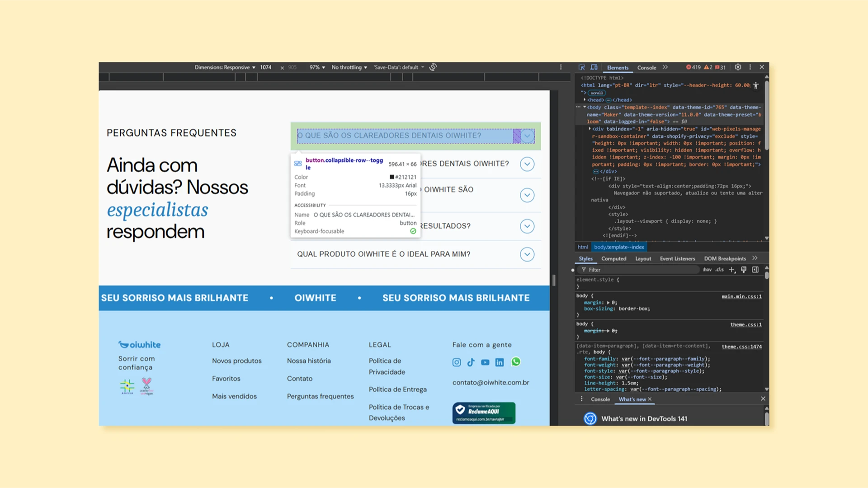Switch to the Computed tab
This screenshot has height=488, width=868.
[x=613, y=259]
